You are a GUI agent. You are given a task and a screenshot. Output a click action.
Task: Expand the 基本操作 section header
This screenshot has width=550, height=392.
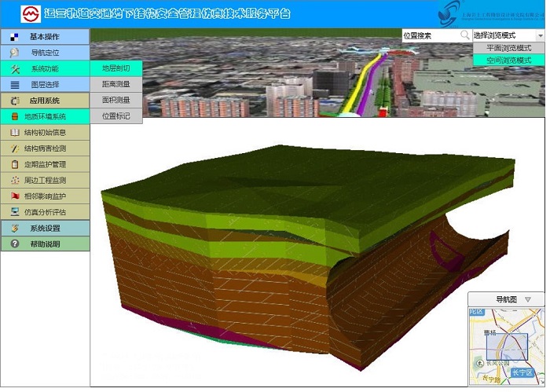[x=45, y=36]
